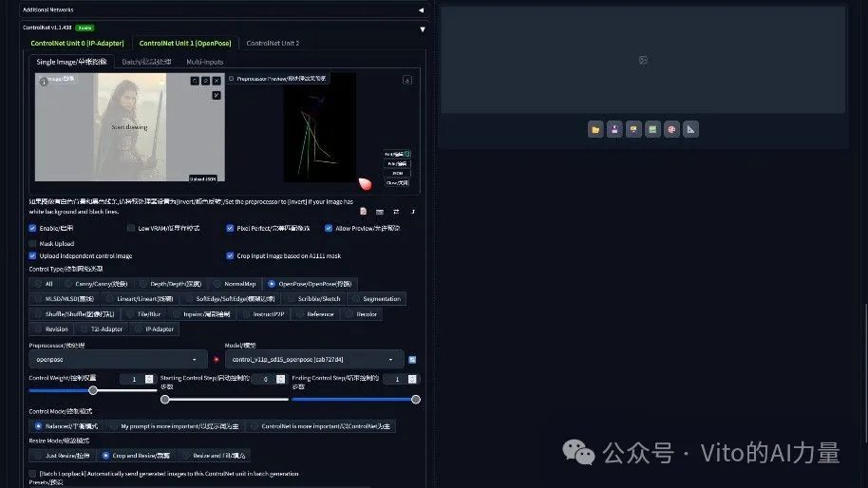This screenshot has width=868, height=488.
Task: Click the Upload JSON button
Action: click(203, 178)
